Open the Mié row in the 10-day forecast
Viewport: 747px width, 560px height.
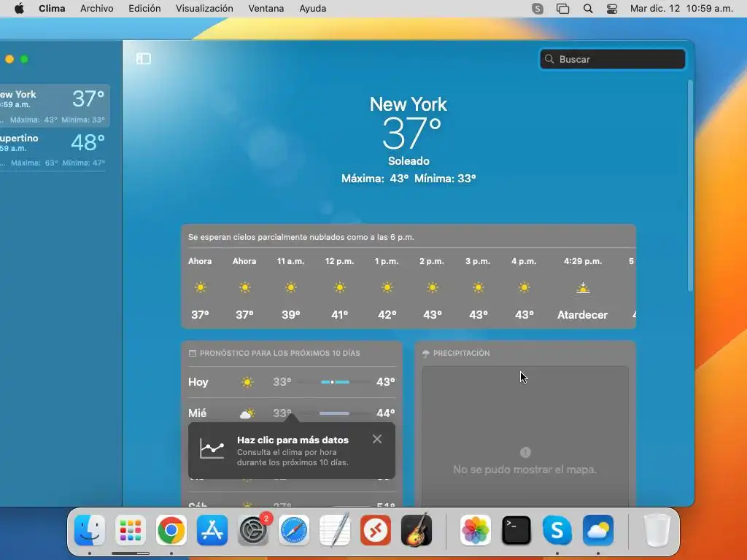click(x=292, y=413)
